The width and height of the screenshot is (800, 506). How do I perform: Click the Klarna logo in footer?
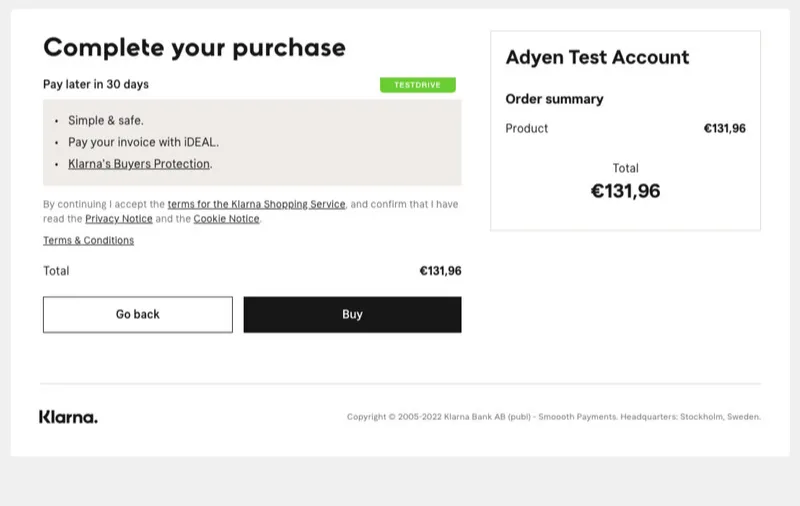point(68,417)
